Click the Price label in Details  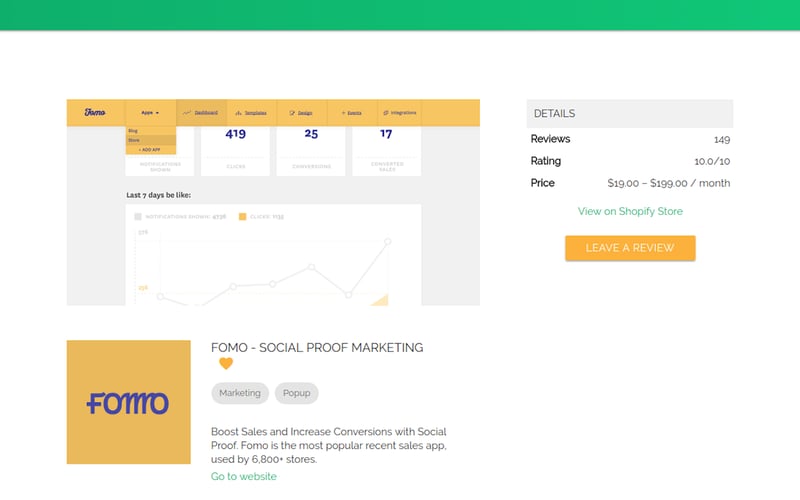point(542,183)
